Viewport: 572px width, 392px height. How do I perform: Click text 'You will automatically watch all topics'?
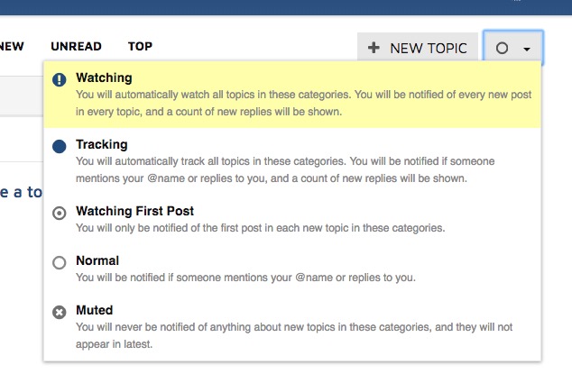[x=167, y=95]
